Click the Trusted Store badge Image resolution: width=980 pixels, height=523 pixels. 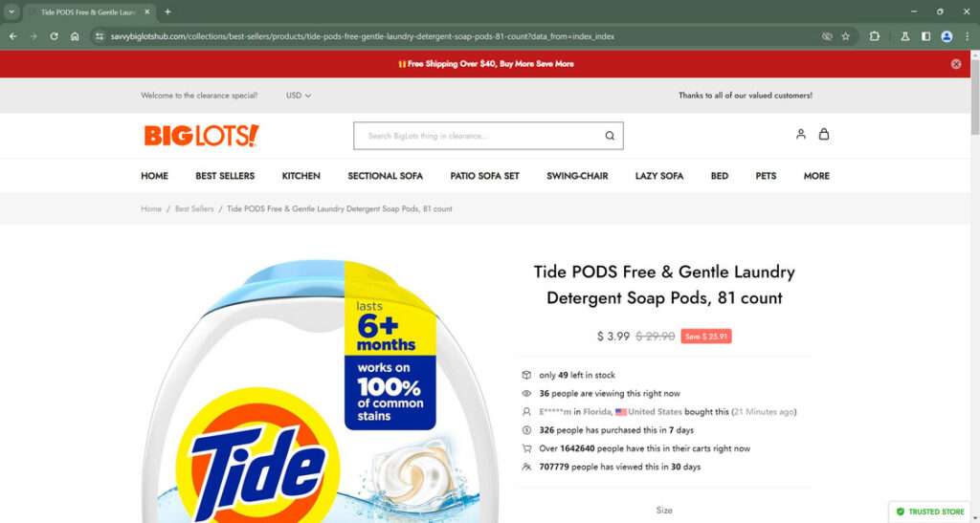[x=930, y=512]
